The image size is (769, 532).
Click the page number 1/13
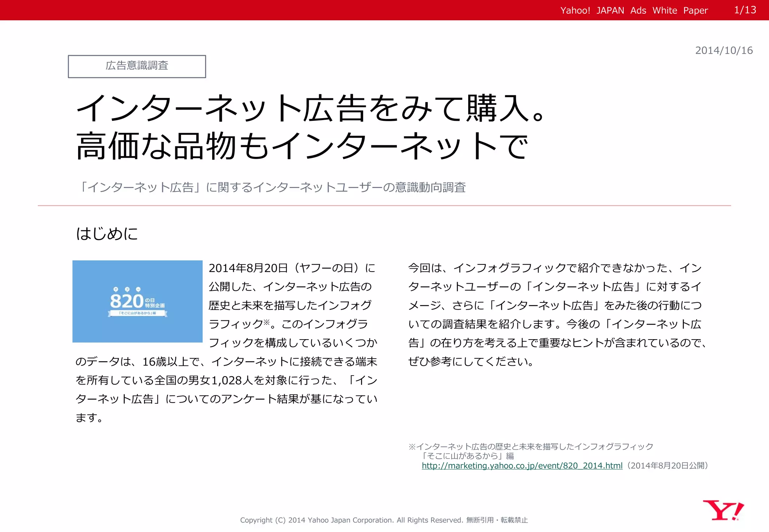tap(745, 10)
